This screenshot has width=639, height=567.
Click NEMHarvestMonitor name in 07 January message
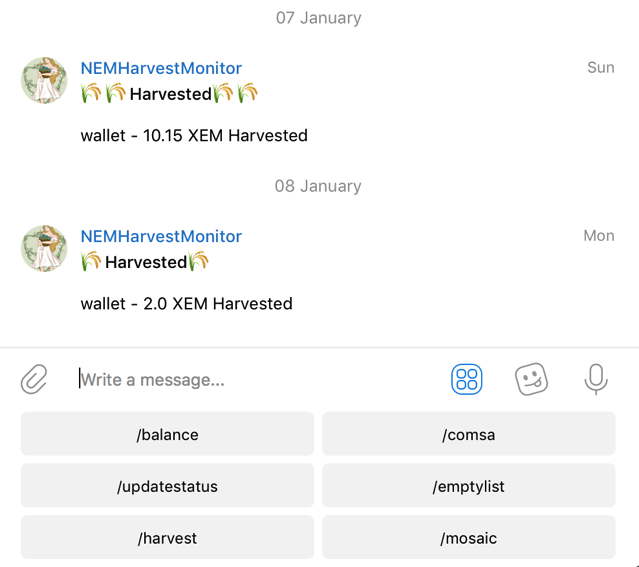coord(161,68)
